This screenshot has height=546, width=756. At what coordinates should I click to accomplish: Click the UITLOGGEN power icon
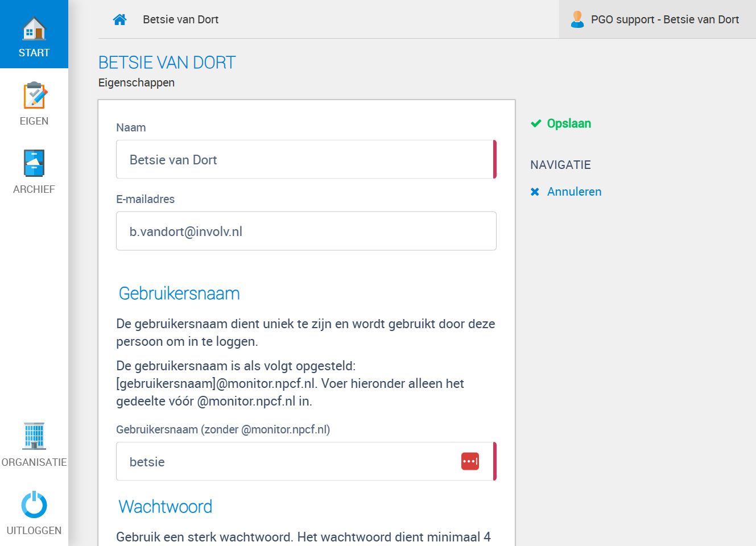coord(34,504)
